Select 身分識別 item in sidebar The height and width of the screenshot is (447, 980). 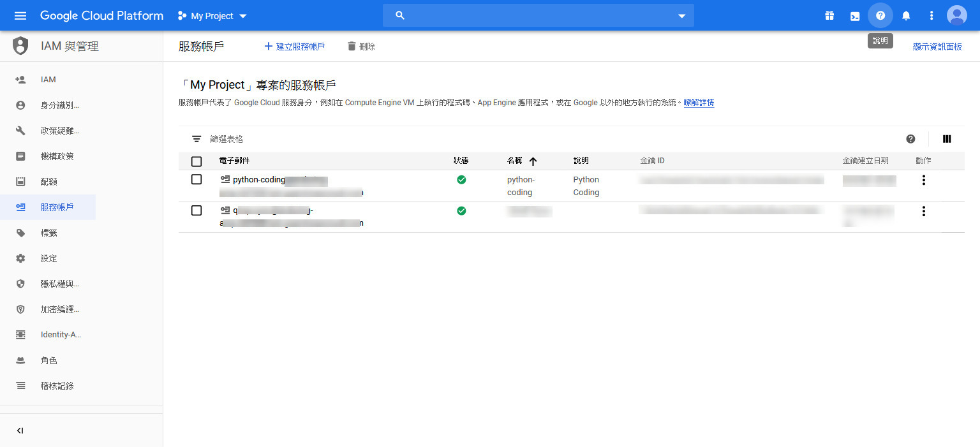(x=48, y=105)
